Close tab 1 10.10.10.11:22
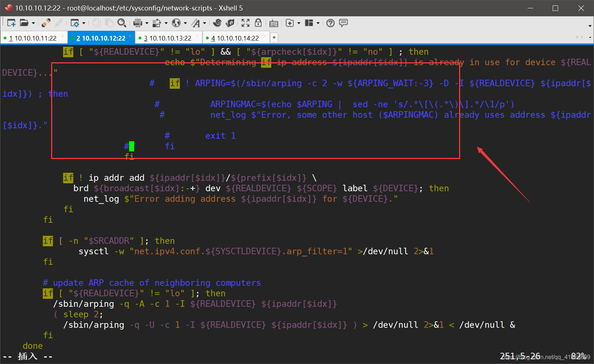The width and height of the screenshot is (594, 364). (x=63, y=36)
